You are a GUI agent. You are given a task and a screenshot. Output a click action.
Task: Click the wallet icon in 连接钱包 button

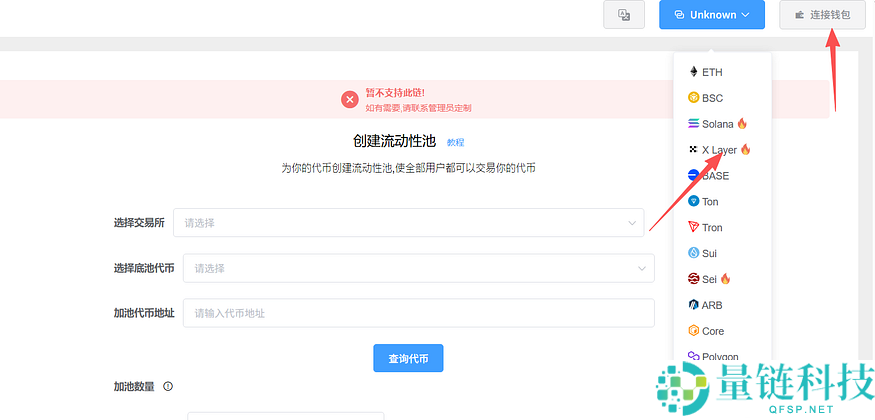point(800,15)
